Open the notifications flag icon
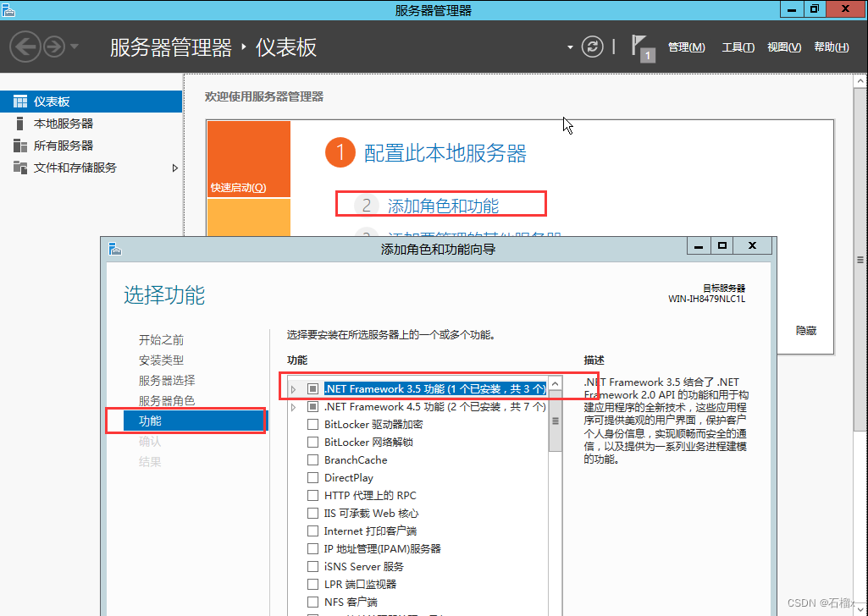Screen dimensions: 868x616 click(642, 47)
